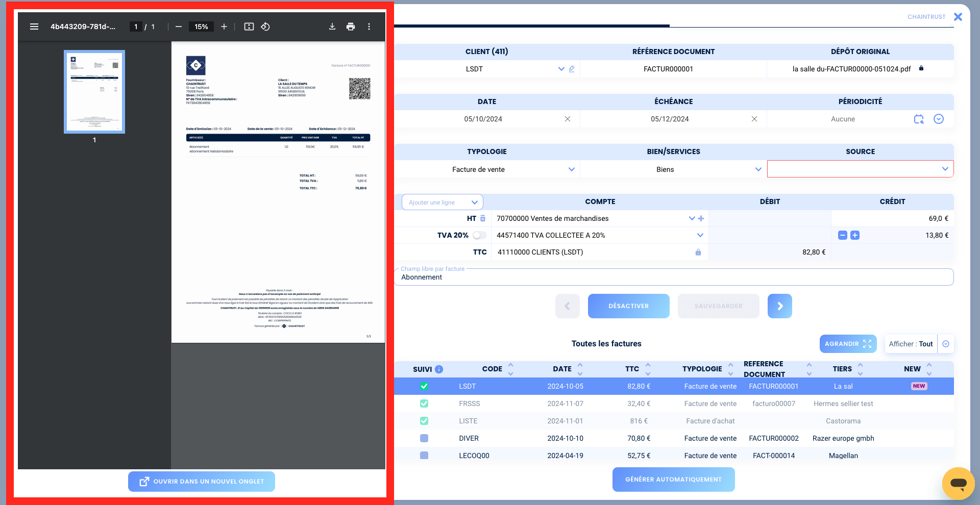This screenshot has height=505, width=980.
Task: Toggle the TVA 20% switch
Action: (x=479, y=235)
